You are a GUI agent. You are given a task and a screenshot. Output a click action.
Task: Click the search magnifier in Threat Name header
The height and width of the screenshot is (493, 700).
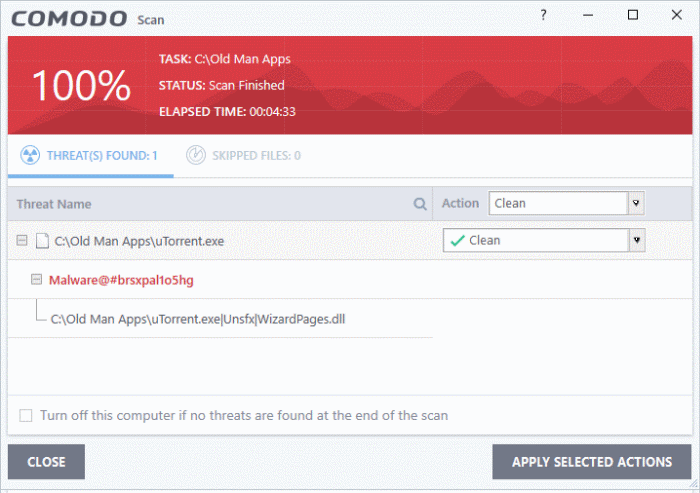coord(420,204)
